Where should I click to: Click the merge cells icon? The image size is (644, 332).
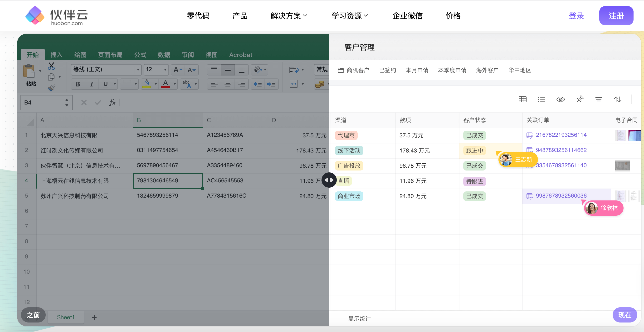point(294,84)
